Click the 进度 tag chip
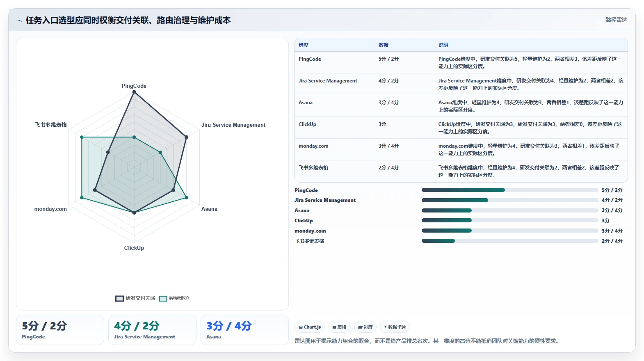The image size is (644, 361). point(365,327)
